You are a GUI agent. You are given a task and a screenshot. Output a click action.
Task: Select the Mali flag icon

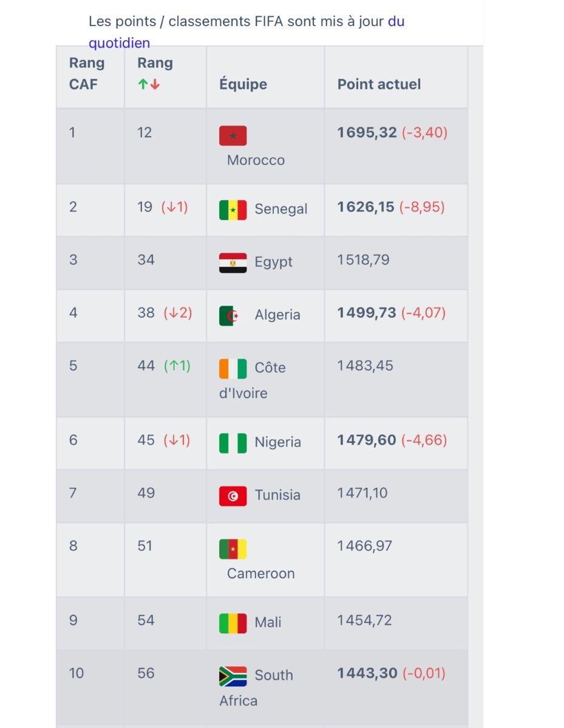click(x=233, y=623)
